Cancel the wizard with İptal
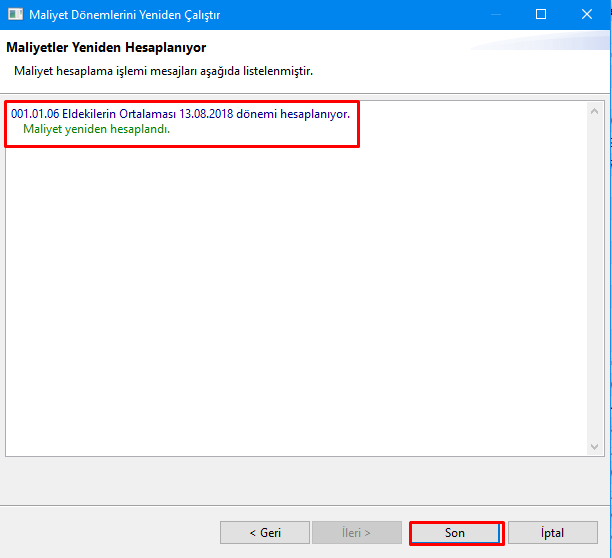612x558 pixels. click(552, 533)
